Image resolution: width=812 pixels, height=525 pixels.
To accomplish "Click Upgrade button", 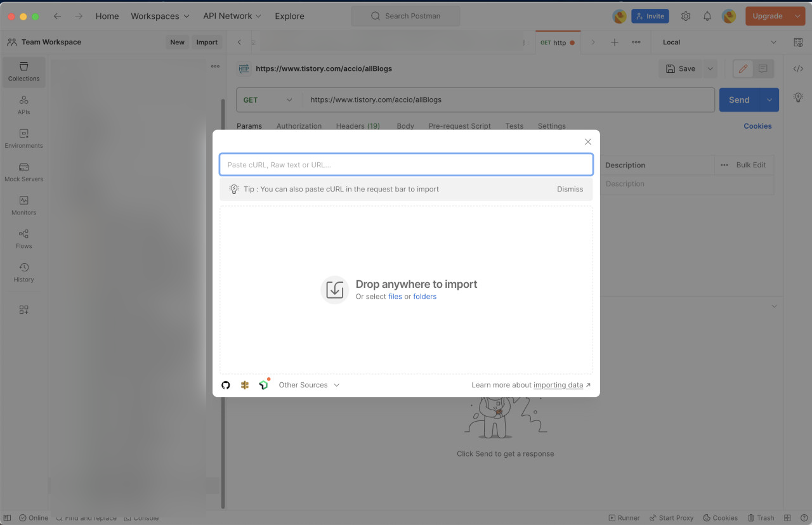I will tap(768, 16).
